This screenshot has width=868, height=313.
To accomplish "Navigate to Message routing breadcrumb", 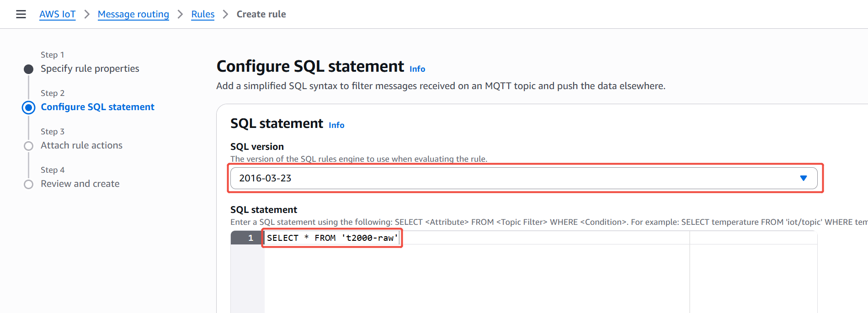I will point(133,14).
